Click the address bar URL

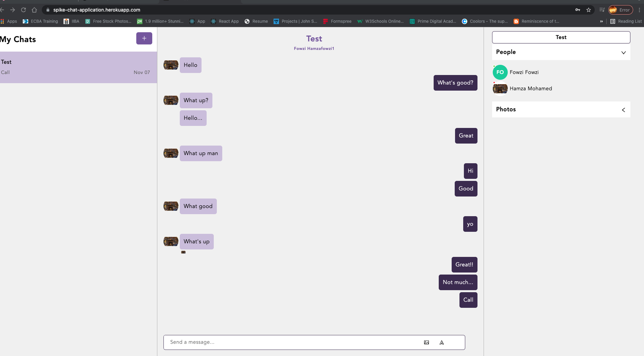coord(97,10)
